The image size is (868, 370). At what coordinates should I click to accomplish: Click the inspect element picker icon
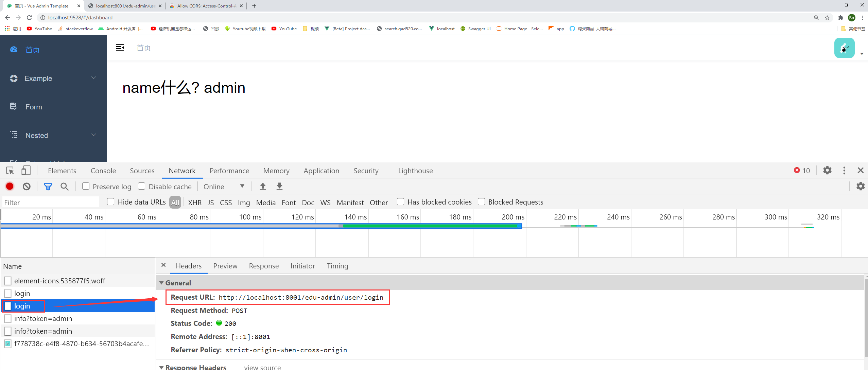click(x=10, y=171)
